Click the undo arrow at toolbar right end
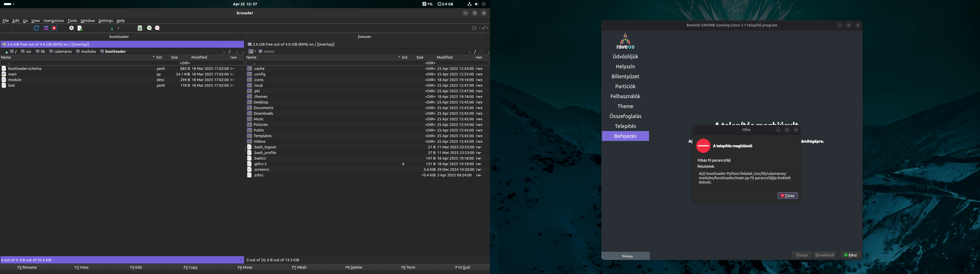 tap(485, 28)
